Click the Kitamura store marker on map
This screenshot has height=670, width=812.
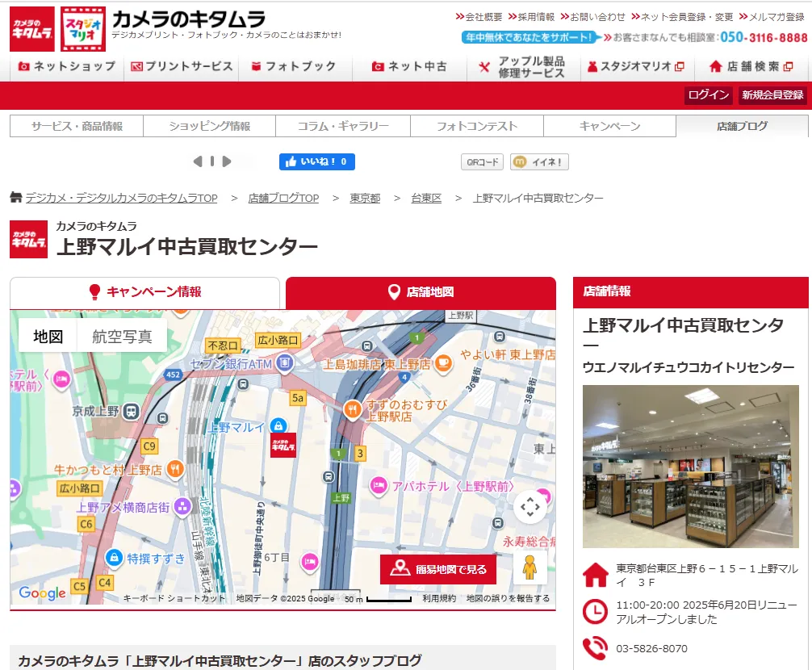pos(283,445)
